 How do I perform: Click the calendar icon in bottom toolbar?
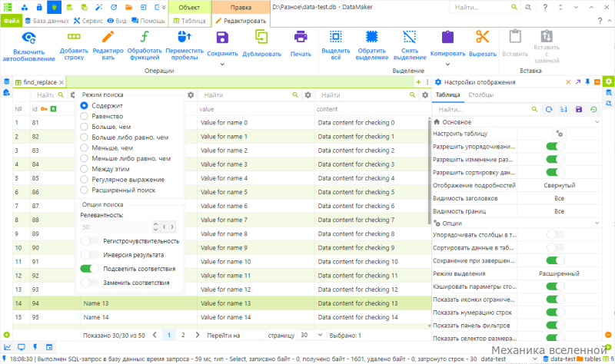coord(49,347)
